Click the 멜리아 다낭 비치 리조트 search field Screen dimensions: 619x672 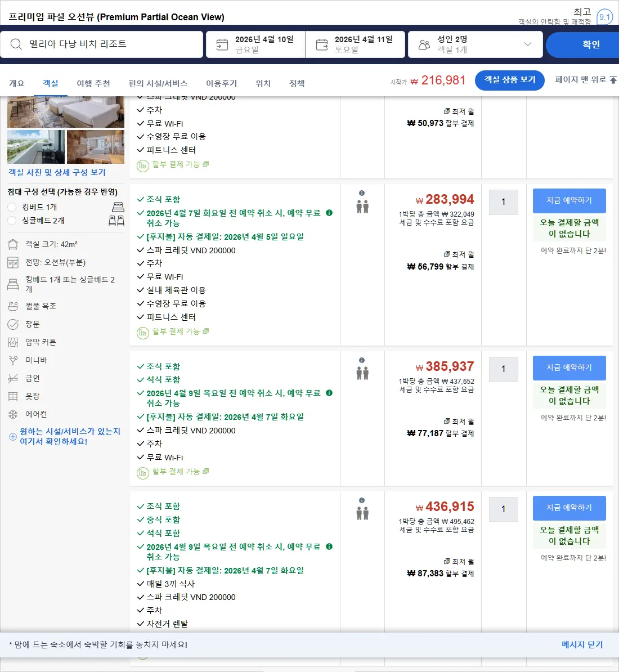(x=101, y=44)
